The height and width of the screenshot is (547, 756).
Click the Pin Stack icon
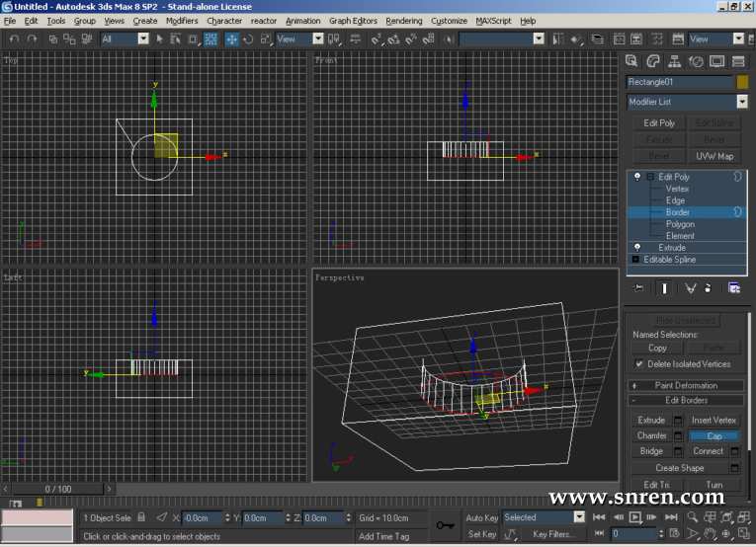click(x=638, y=288)
